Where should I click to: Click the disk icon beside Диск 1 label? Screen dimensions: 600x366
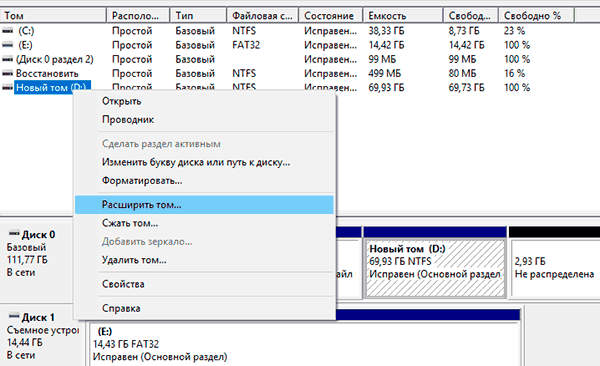(x=14, y=316)
